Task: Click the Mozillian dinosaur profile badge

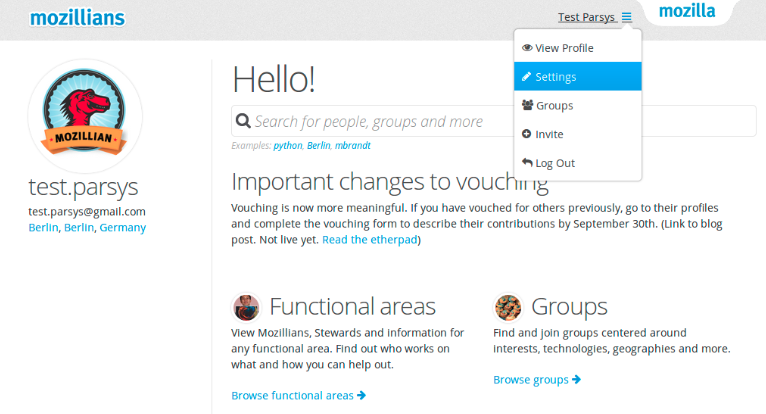Action: (85, 116)
